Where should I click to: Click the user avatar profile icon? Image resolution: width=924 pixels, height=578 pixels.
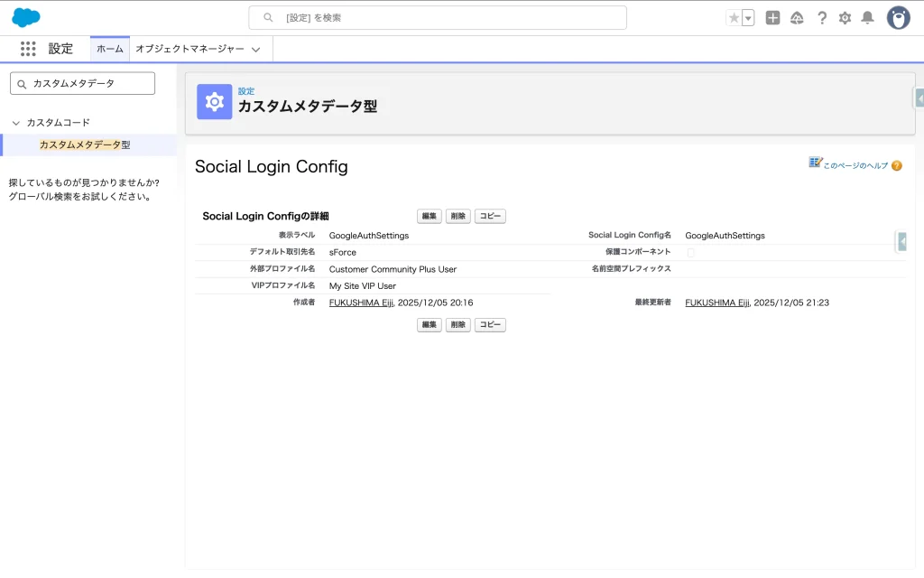pyautogui.click(x=898, y=18)
